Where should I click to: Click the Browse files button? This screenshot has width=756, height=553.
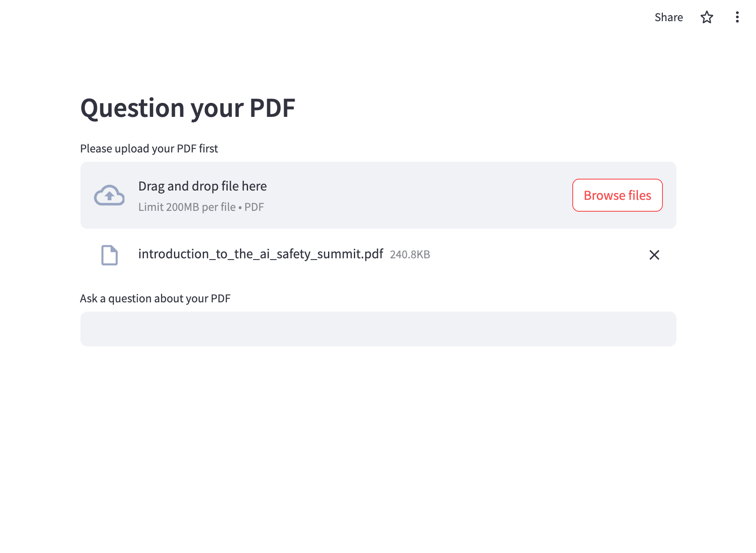(x=617, y=195)
